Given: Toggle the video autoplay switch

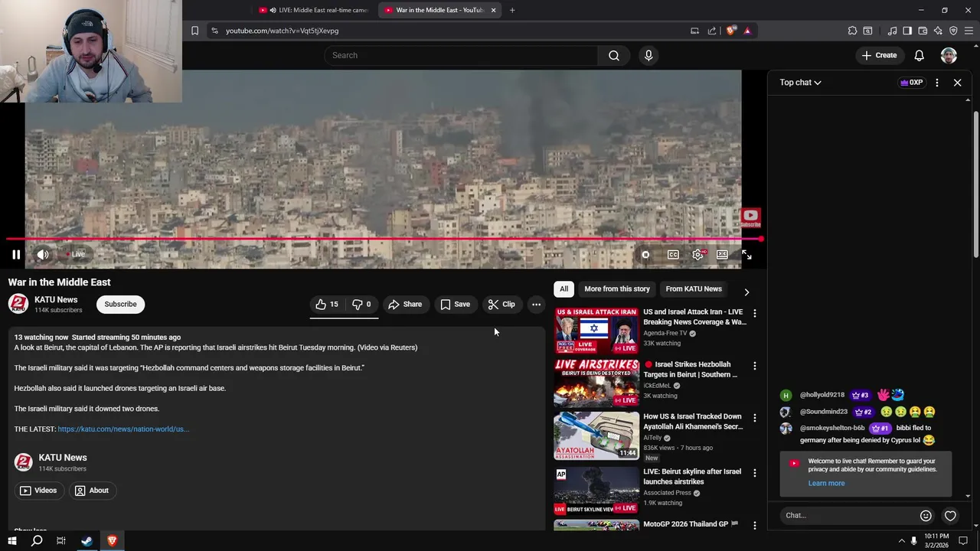Looking at the screenshot, I should (645, 255).
